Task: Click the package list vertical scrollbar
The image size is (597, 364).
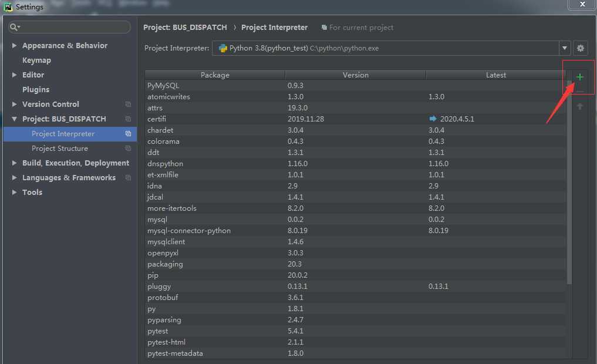Action: (x=569, y=182)
